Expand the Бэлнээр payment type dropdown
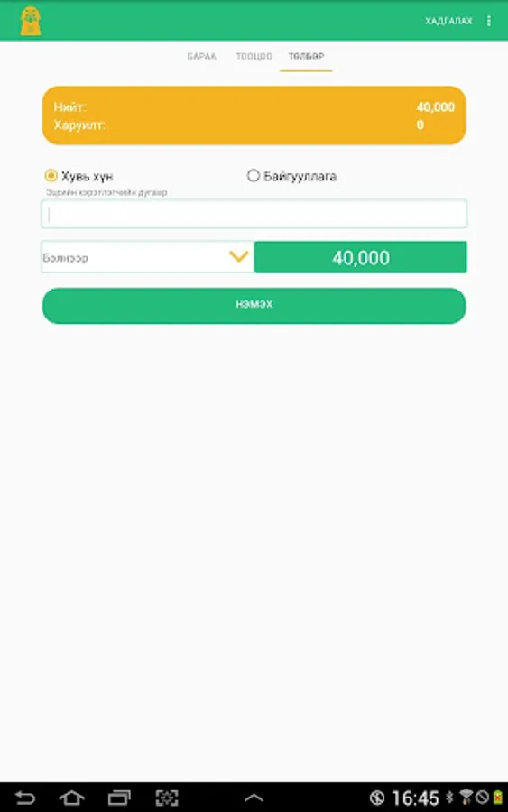Image resolution: width=508 pixels, height=812 pixels. [x=147, y=257]
